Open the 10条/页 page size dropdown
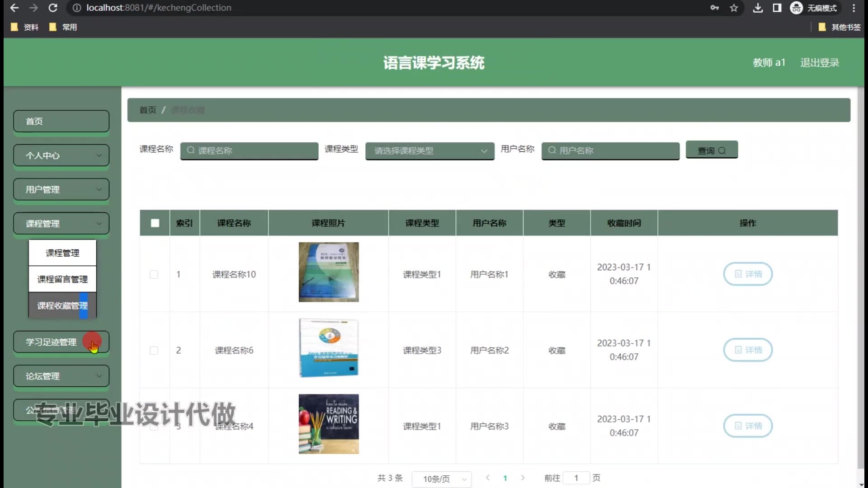Viewport: 868px width, 488px height. pos(441,479)
